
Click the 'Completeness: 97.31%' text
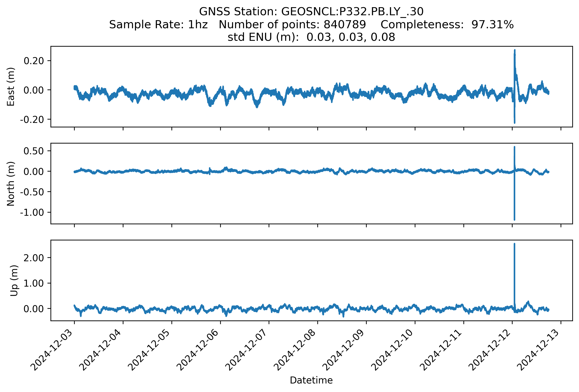pyautogui.click(x=447, y=25)
